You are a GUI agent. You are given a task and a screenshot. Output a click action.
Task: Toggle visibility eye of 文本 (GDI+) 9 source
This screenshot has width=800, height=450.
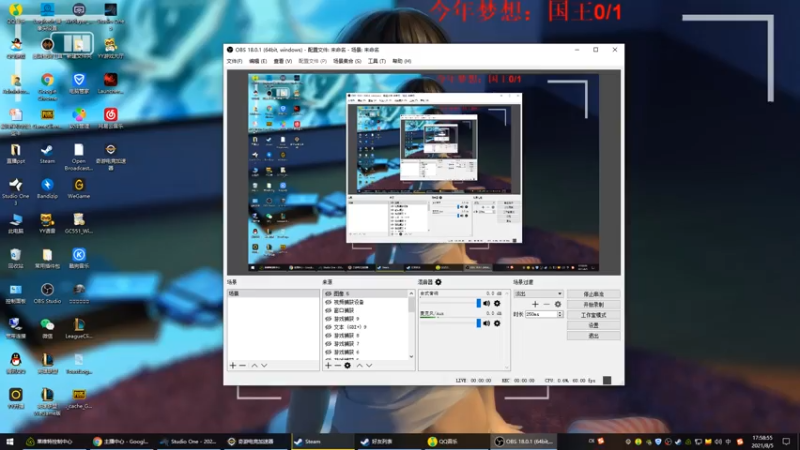click(328, 327)
